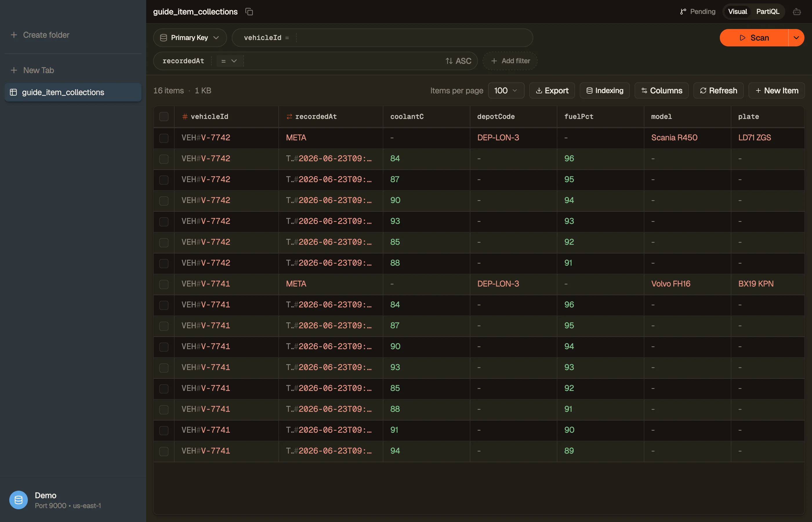Check the V-7742 META row checkbox
The height and width of the screenshot is (522, 812).
pyautogui.click(x=164, y=138)
